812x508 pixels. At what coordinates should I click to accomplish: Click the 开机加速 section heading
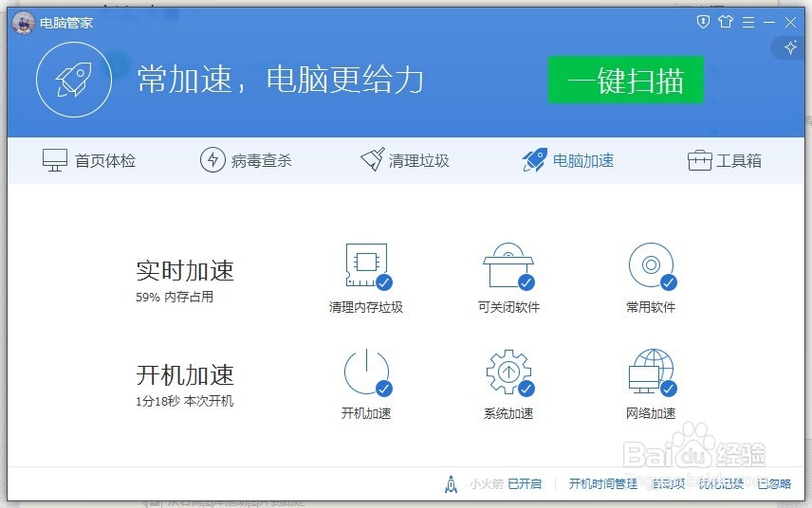(x=185, y=375)
